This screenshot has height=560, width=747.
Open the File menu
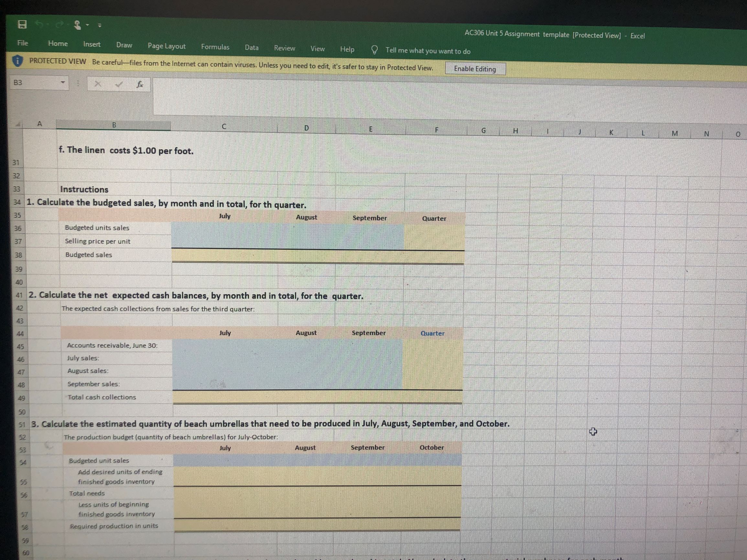tap(22, 43)
